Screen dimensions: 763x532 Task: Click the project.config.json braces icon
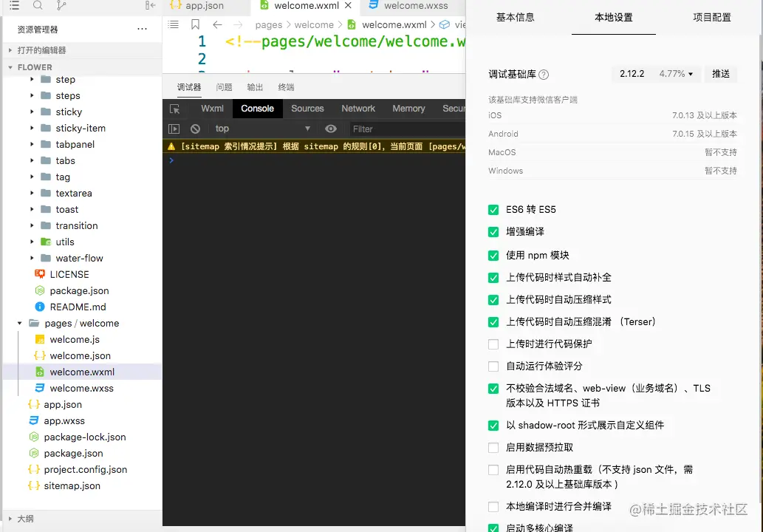click(34, 469)
